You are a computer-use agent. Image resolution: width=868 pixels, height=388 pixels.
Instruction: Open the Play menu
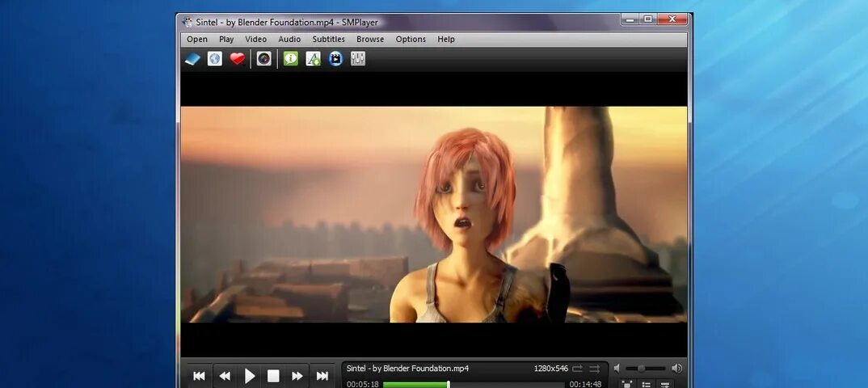[x=226, y=40]
